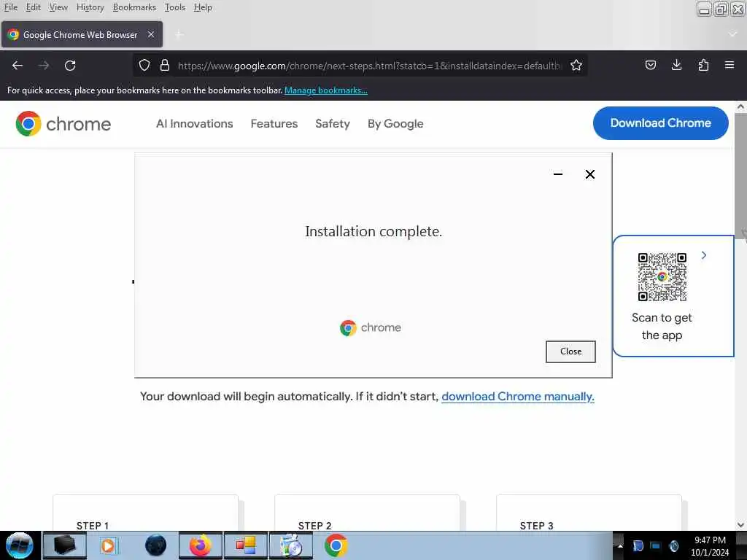Click the flag action center tray icon
Screen dimensions: 747x560
click(638, 546)
